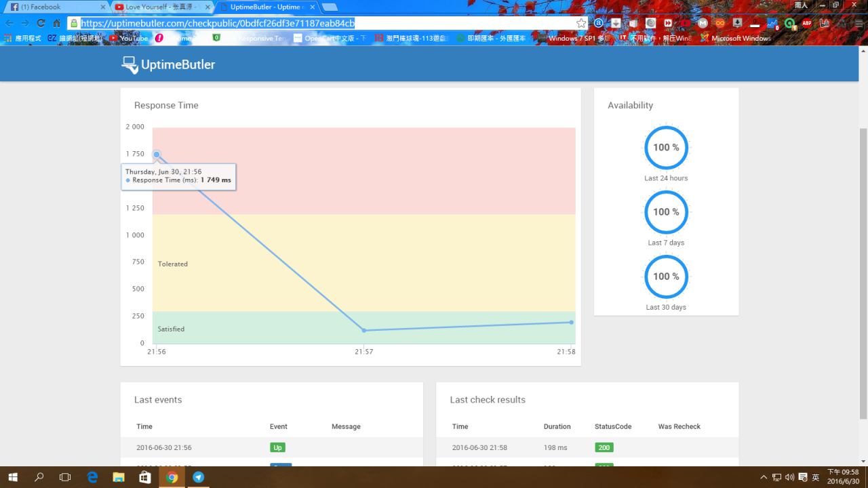Click the Last 24 hours availability gauge
The height and width of the screenshot is (488, 868).
pos(666,148)
